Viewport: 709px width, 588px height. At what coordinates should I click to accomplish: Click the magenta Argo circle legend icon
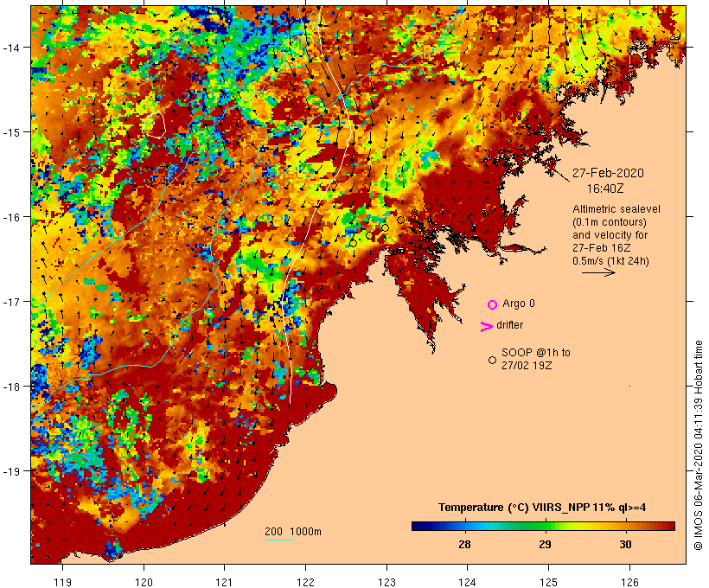493,304
